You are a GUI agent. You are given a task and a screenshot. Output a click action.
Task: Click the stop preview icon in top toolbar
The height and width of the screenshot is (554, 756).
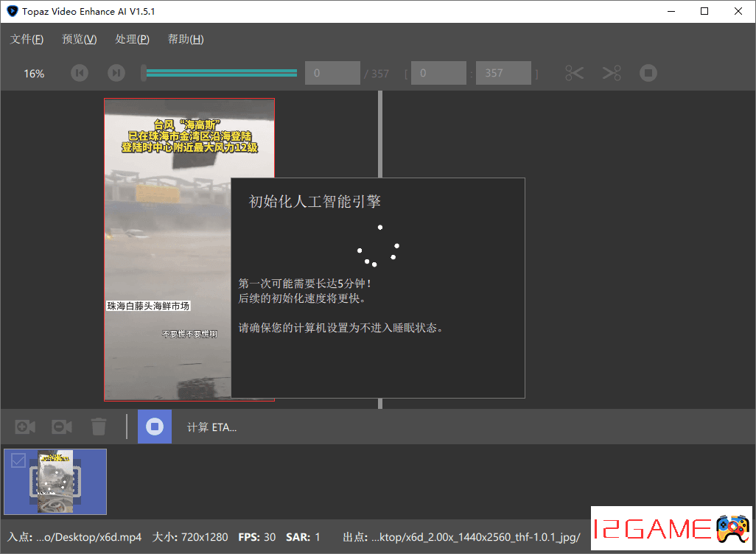tap(648, 73)
